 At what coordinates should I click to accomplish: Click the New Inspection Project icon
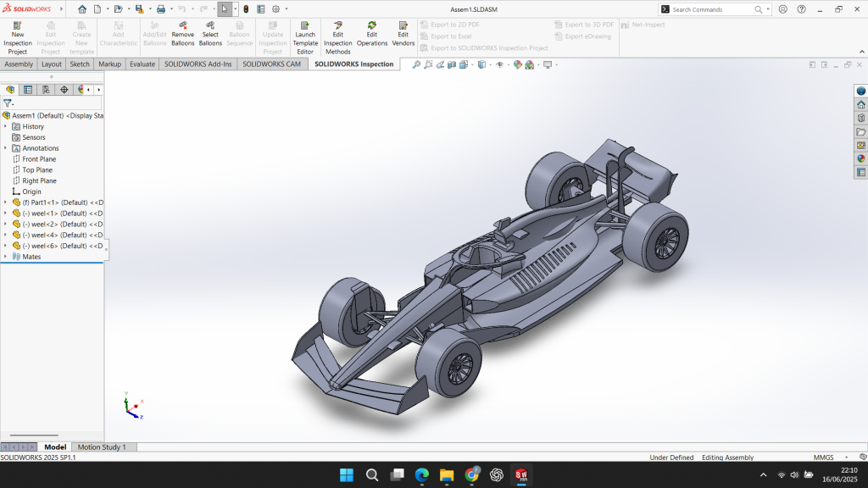pyautogui.click(x=18, y=26)
